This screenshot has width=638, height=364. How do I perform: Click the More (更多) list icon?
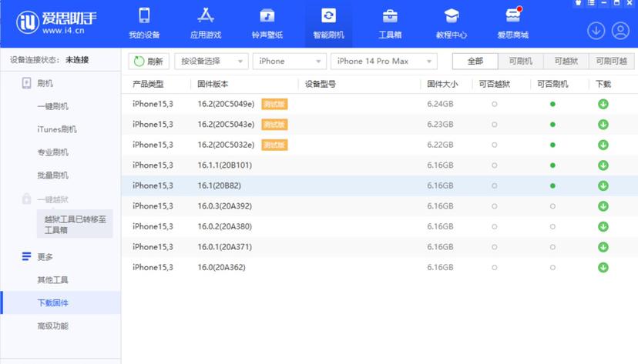(x=26, y=256)
